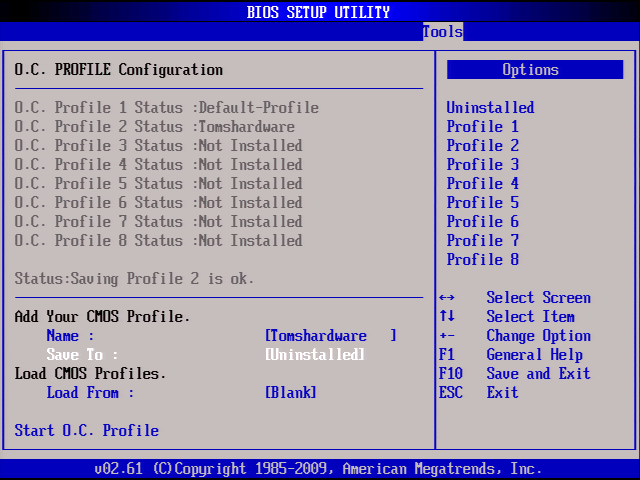Viewport: 640px width, 480px height.
Task: Click the American Megatrends copyright footer
Action: point(318,469)
